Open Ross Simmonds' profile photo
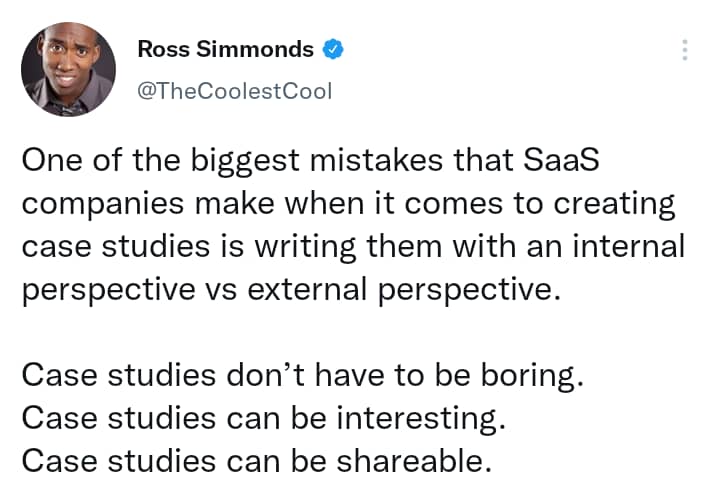Image resolution: width=720 pixels, height=487 pixels. [x=69, y=69]
